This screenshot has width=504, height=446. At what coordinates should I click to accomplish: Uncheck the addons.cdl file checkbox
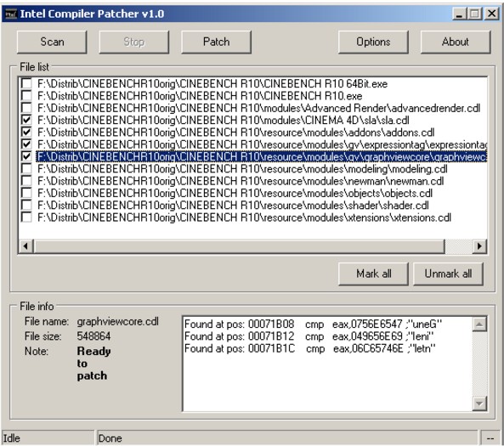[26, 132]
